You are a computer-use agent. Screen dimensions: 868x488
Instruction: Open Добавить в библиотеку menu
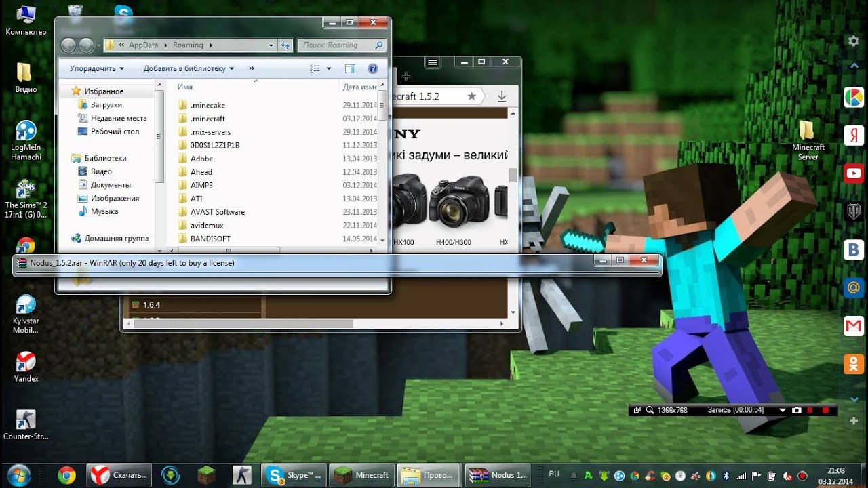click(x=189, y=68)
